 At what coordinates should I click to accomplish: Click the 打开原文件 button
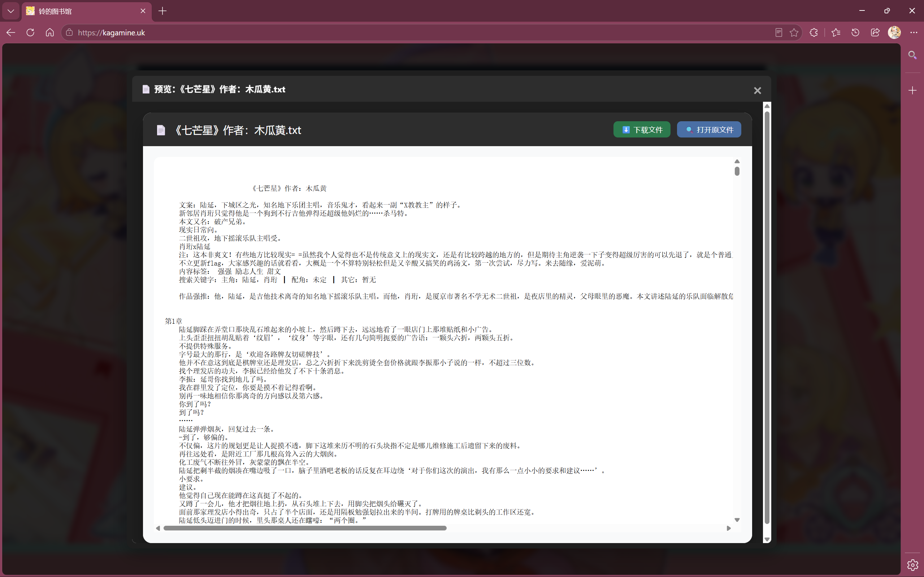[709, 130]
